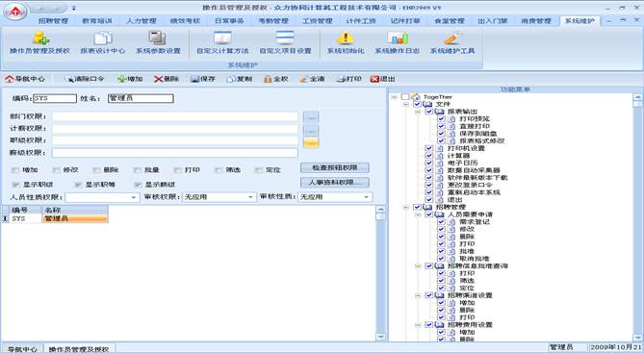Click ellipsis button beside 计薪权限
Screen dimensions: 644x353
click(x=311, y=130)
